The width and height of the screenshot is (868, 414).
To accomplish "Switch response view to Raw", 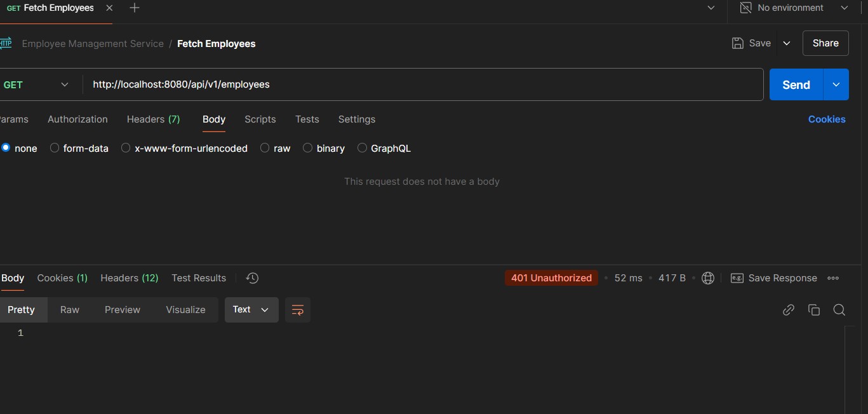I will click(70, 310).
